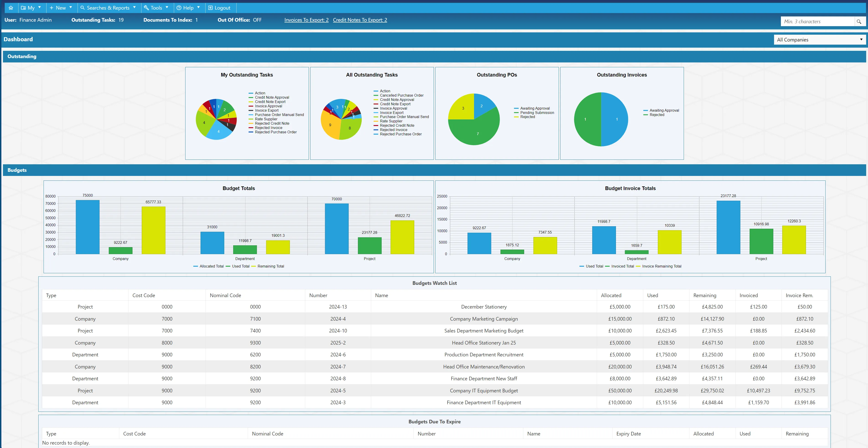Click the green 8 slice in All Outstanding Tasks
868x448 pixels.
tap(350, 129)
